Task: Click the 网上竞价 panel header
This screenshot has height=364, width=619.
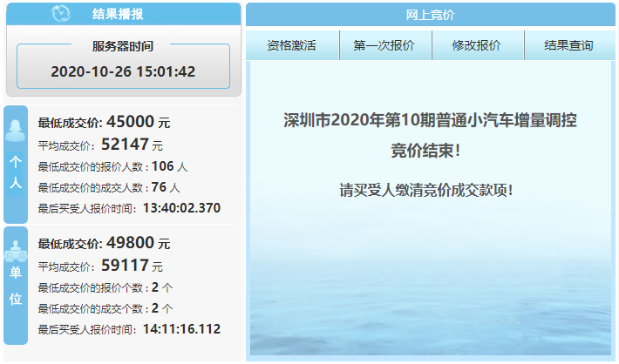Action: 431,15
